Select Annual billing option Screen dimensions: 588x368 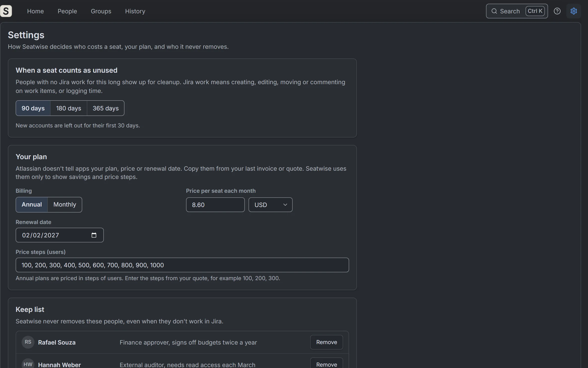[32, 205]
